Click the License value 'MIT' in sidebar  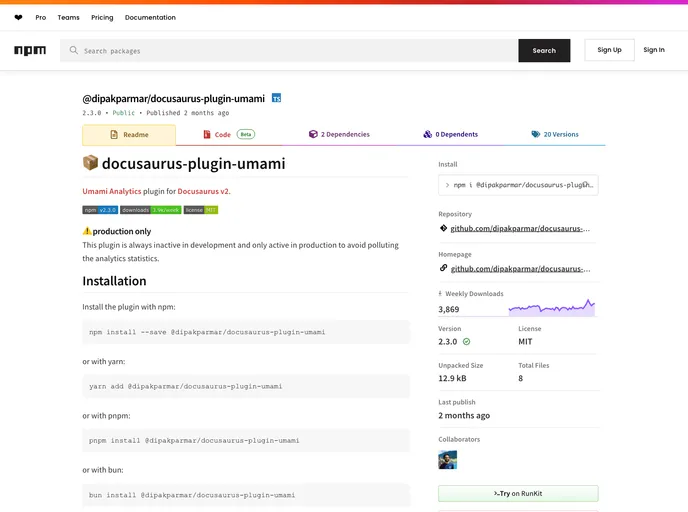[x=525, y=341]
